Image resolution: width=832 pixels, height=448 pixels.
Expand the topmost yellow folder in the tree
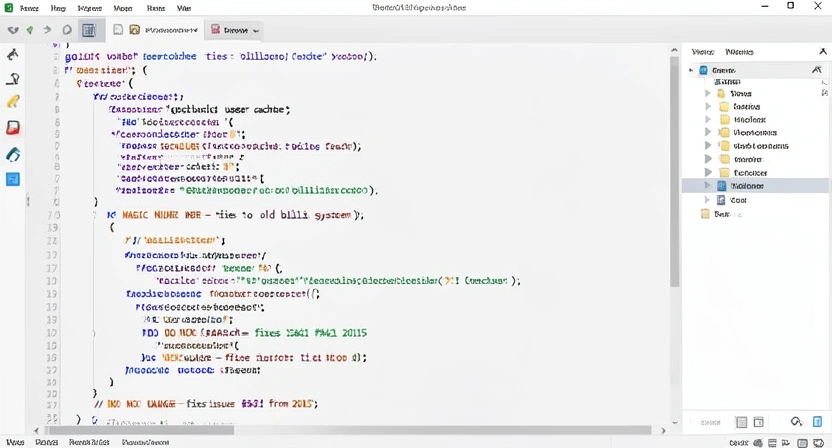pyautogui.click(x=707, y=93)
